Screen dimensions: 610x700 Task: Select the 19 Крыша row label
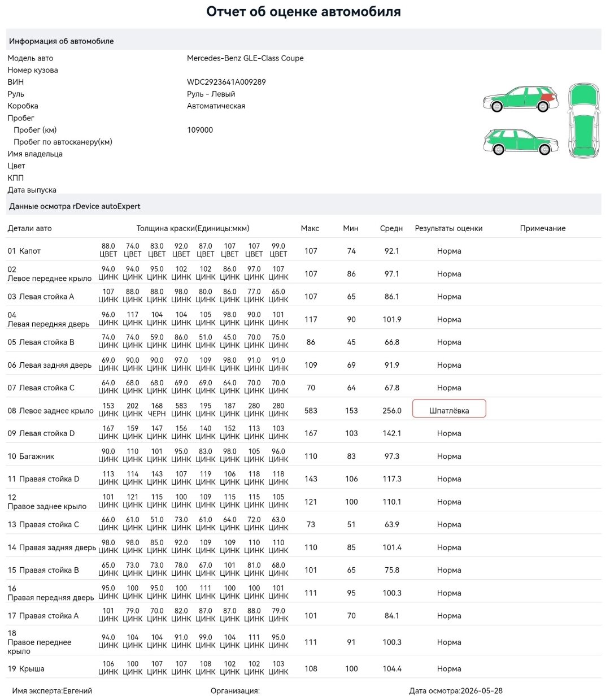[26, 668]
